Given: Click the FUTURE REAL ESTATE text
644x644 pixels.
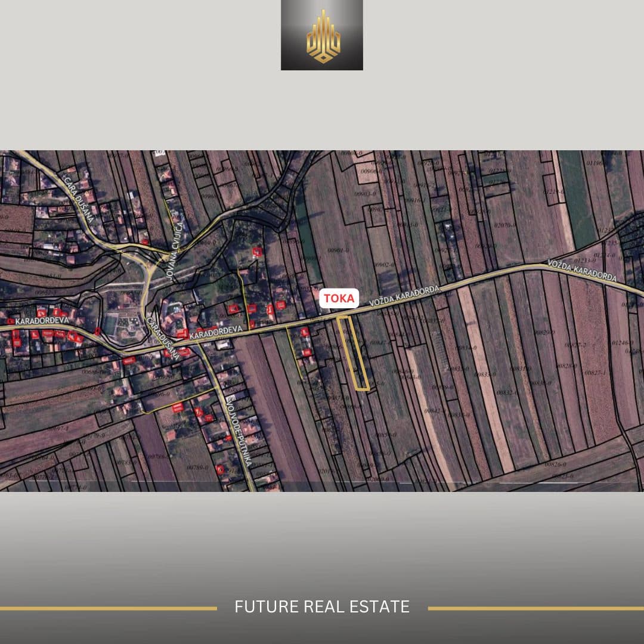Looking at the screenshot, I should pyautogui.click(x=322, y=606).
